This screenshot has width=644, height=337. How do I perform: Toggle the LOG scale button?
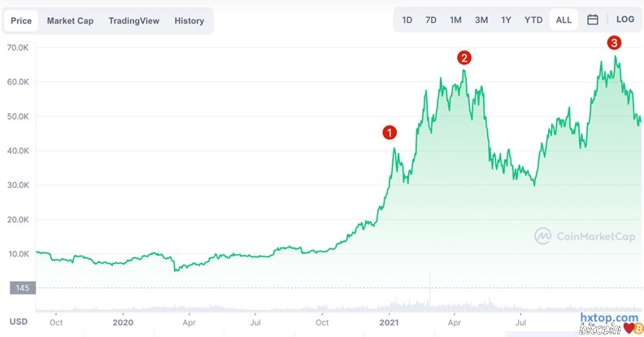(625, 20)
